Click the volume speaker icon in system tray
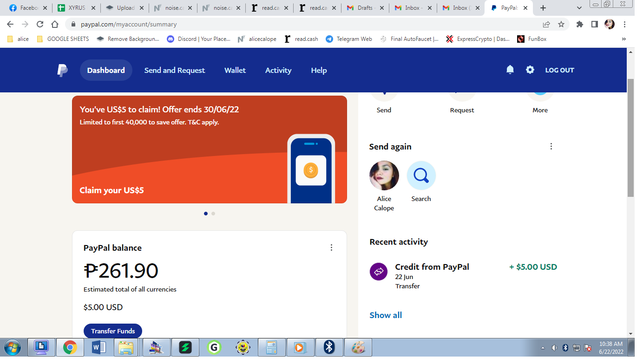The width and height of the screenshot is (643, 364). [554, 348]
